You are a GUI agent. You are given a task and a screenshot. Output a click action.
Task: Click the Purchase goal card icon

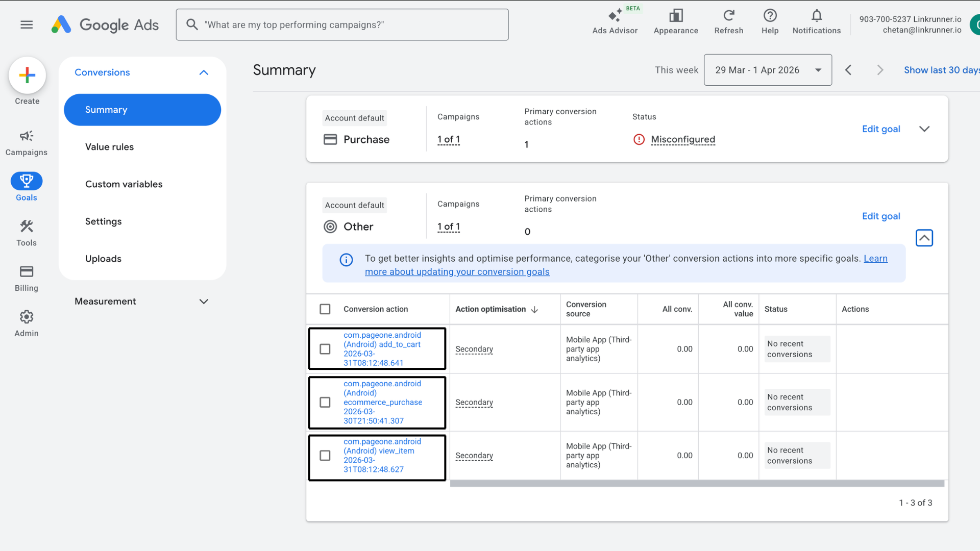330,139
